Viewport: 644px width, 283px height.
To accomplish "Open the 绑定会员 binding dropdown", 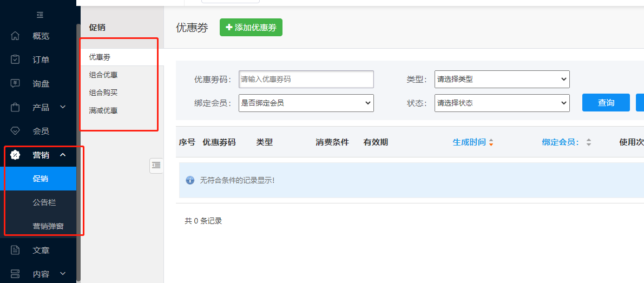I will (x=306, y=103).
